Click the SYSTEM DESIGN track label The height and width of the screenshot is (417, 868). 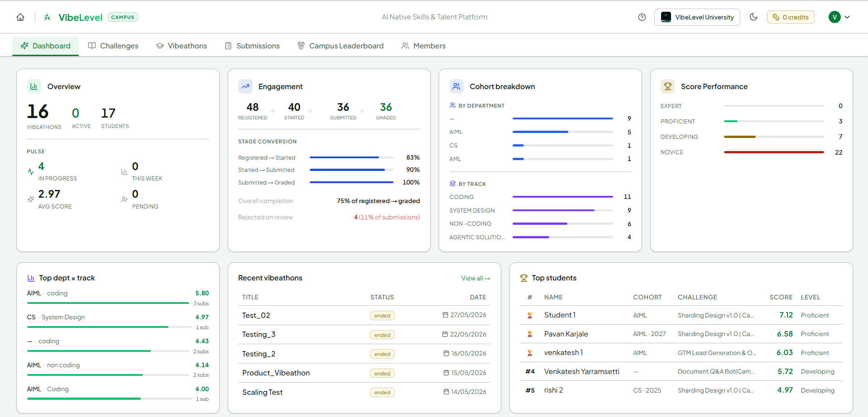(472, 210)
